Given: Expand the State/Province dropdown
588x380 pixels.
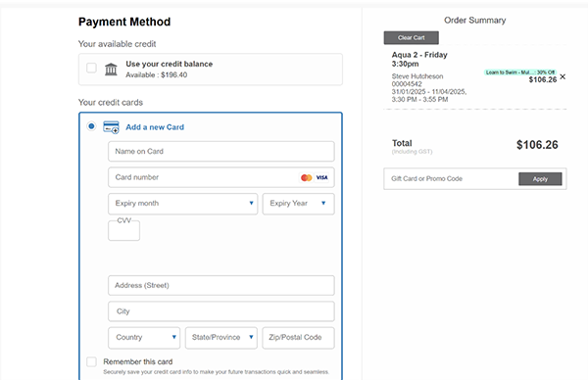Looking at the screenshot, I should [x=221, y=338].
